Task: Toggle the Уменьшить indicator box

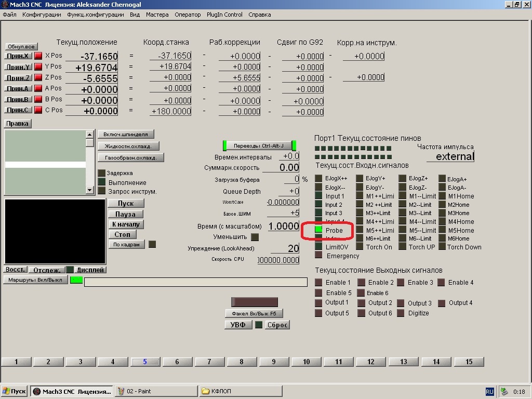Action: point(255,237)
